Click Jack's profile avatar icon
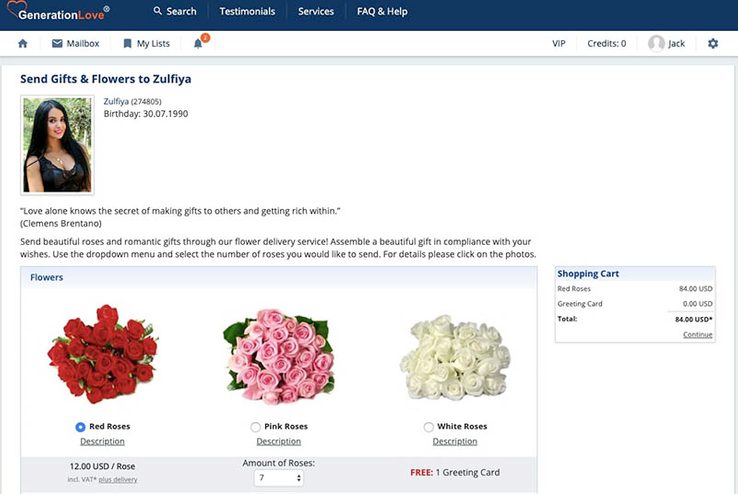The height and width of the screenshot is (494, 738). (x=656, y=44)
